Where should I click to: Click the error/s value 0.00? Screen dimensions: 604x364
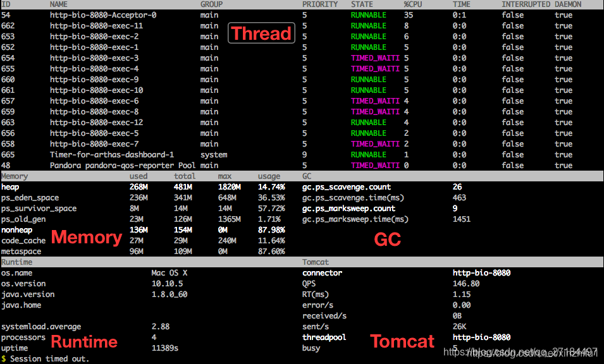(462, 305)
